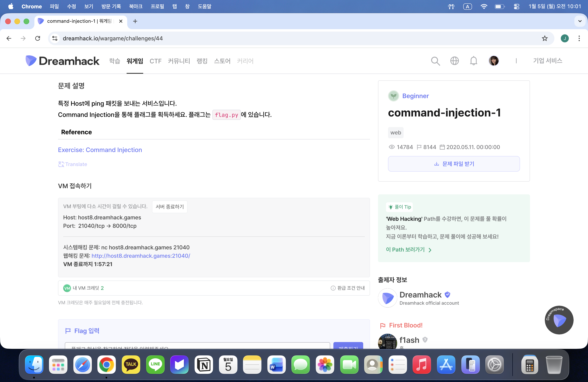Bookmark page with the star icon
The height and width of the screenshot is (382, 588).
coord(545,38)
